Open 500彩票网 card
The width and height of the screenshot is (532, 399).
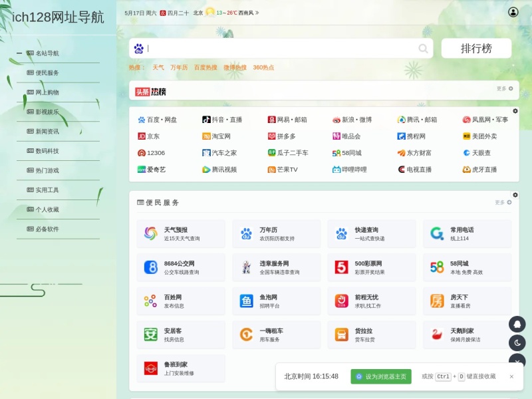(x=372, y=267)
